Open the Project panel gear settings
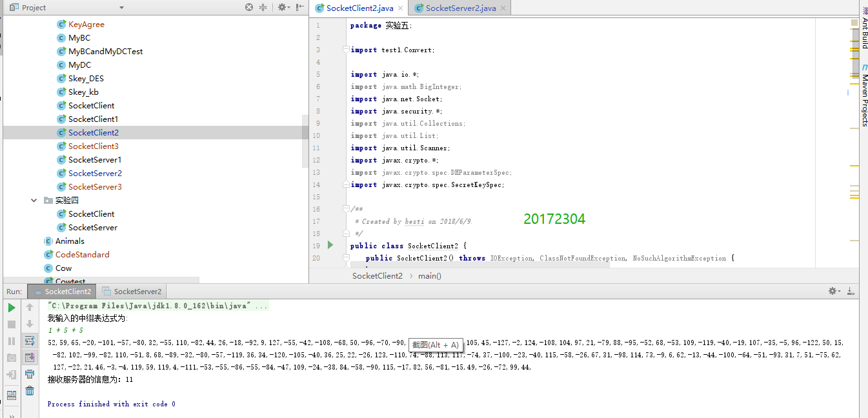868x418 pixels. pos(283,7)
